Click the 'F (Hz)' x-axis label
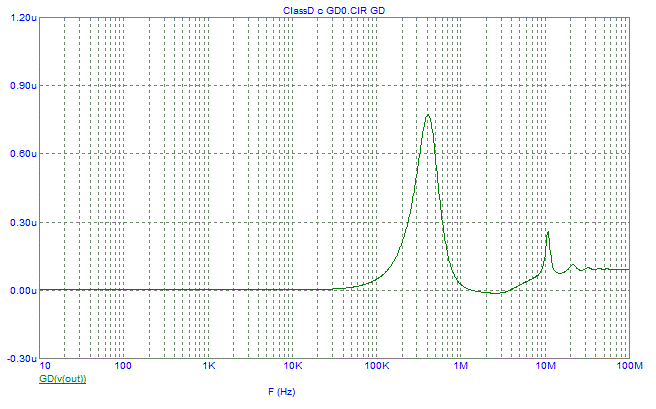 coord(282,392)
